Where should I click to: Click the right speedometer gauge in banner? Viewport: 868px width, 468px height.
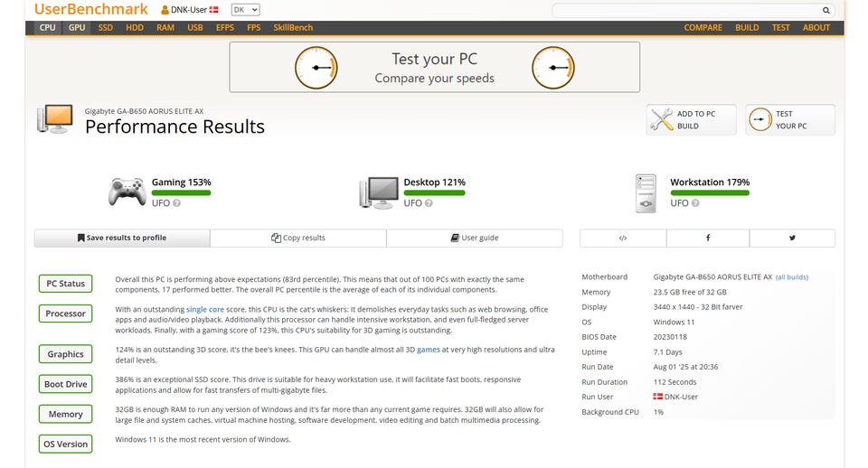(553, 68)
